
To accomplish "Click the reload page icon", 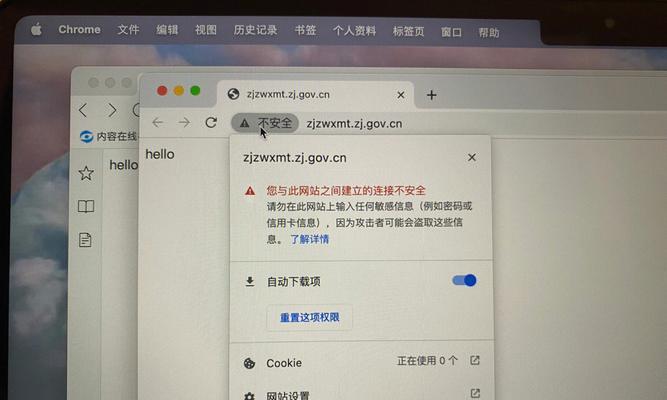I will (211, 123).
